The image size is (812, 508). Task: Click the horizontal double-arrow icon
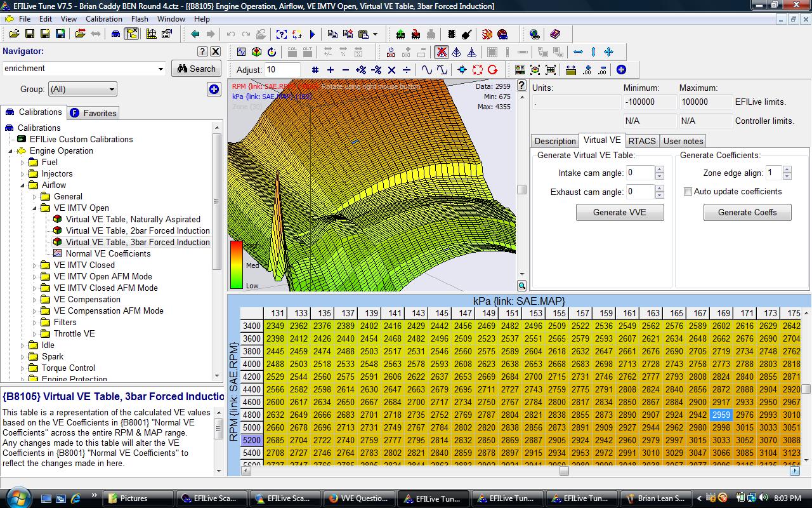tap(578, 52)
